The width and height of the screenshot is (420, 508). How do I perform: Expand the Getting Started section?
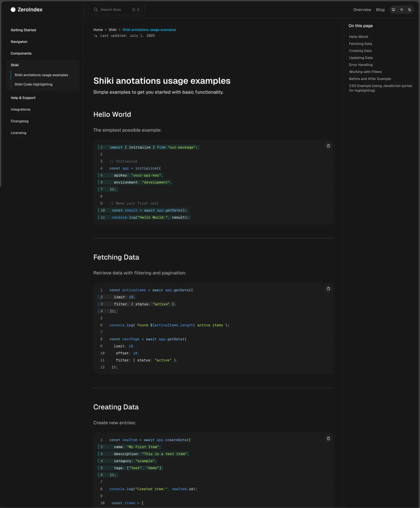coord(23,30)
